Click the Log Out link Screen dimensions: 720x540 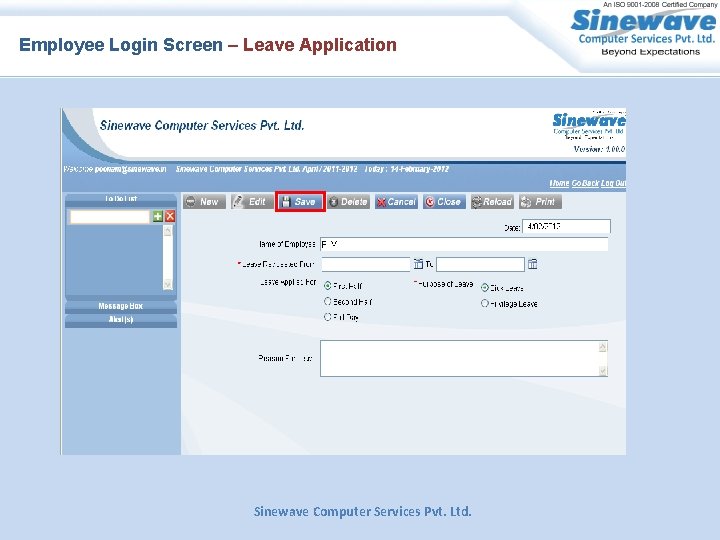pyautogui.click(x=613, y=183)
